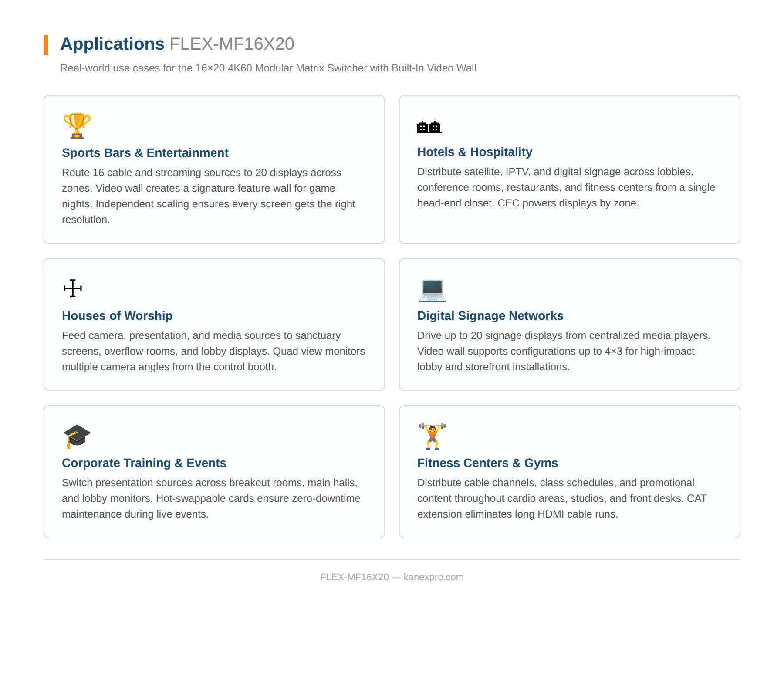
Task: Click the Fitness Centers CAT extension description
Action: click(x=562, y=498)
